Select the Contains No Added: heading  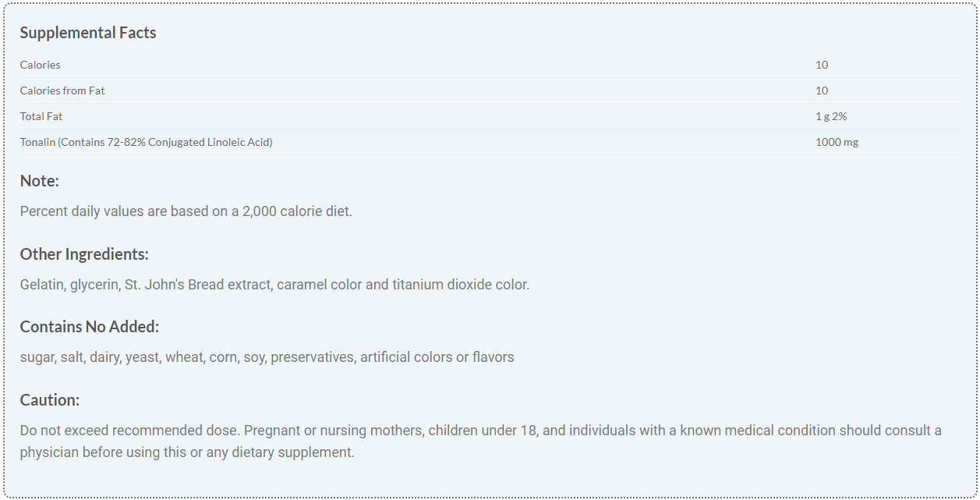[90, 327]
